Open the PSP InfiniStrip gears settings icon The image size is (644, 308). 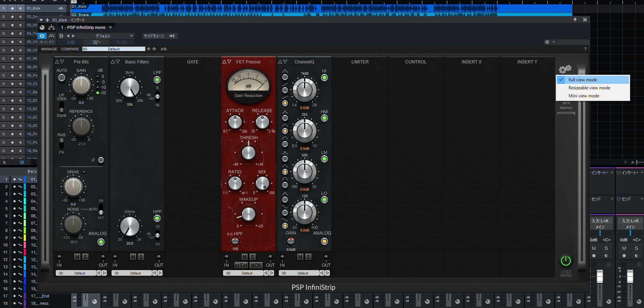565,69
